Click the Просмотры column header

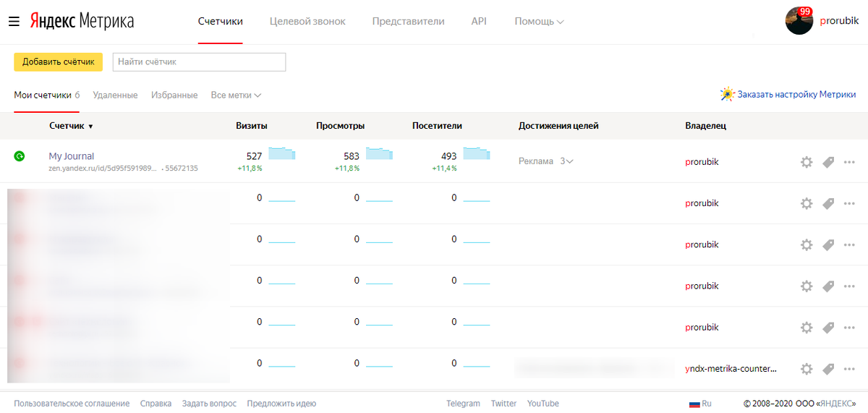(340, 126)
